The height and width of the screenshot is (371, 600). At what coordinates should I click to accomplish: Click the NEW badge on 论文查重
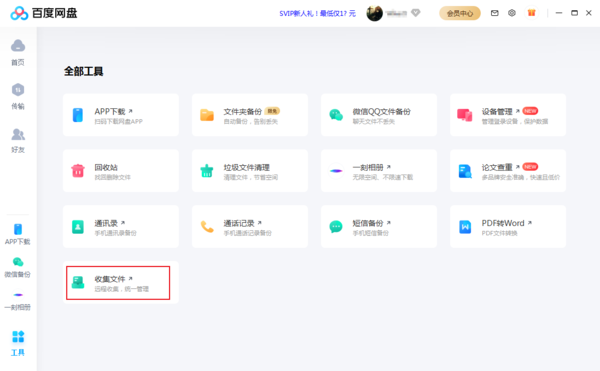530,167
